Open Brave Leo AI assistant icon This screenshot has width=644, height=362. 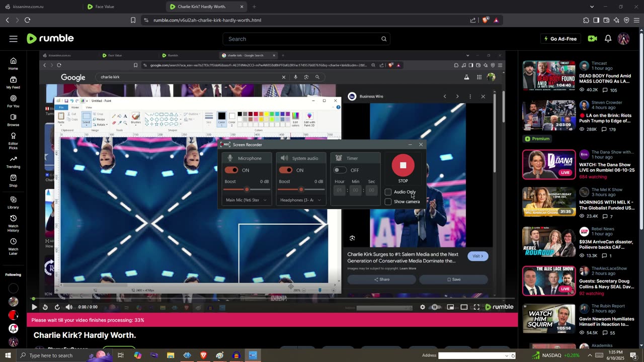point(616,20)
